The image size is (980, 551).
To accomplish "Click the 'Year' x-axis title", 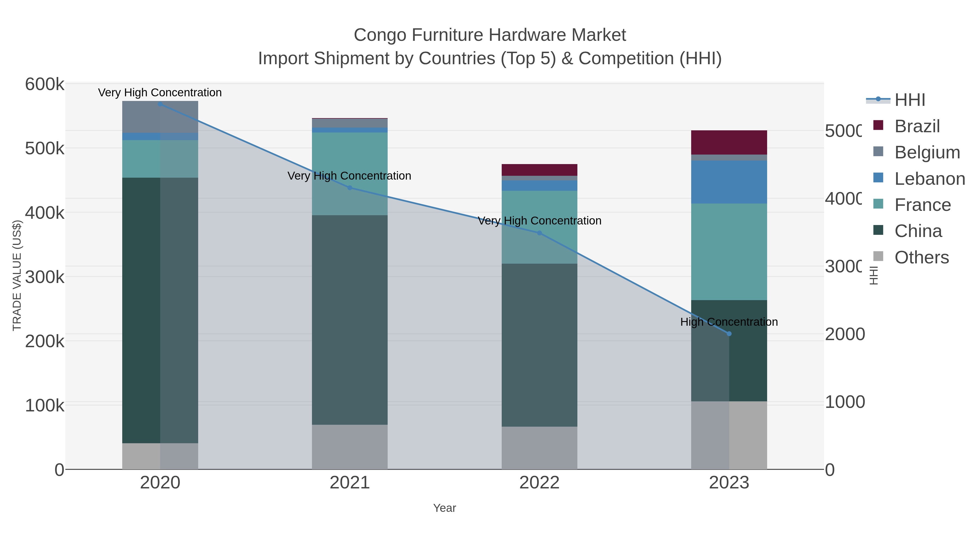I will coord(445,508).
